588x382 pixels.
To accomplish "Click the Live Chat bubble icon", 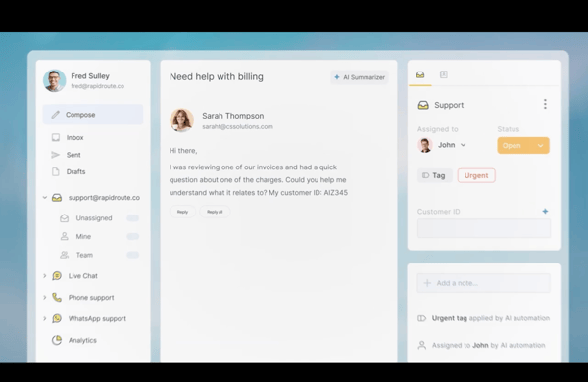I will 57,276.
